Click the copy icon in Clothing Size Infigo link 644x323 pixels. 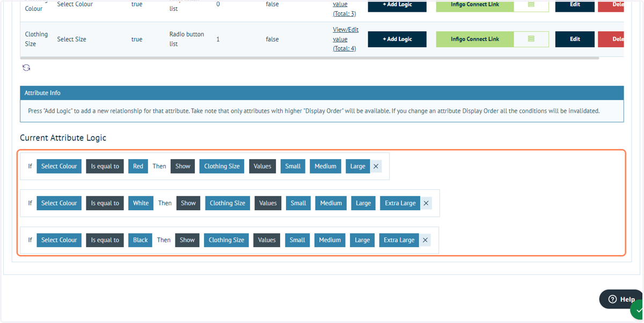click(x=531, y=39)
